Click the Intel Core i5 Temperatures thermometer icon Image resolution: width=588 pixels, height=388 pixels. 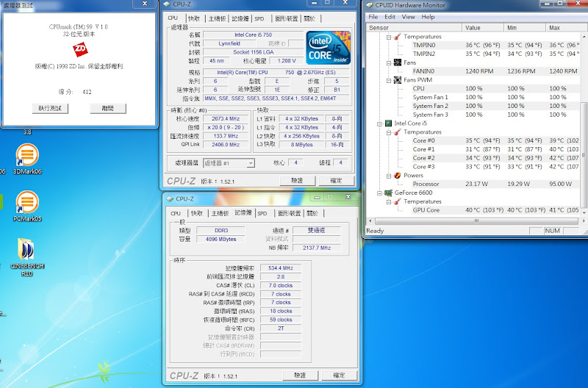pos(398,132)
